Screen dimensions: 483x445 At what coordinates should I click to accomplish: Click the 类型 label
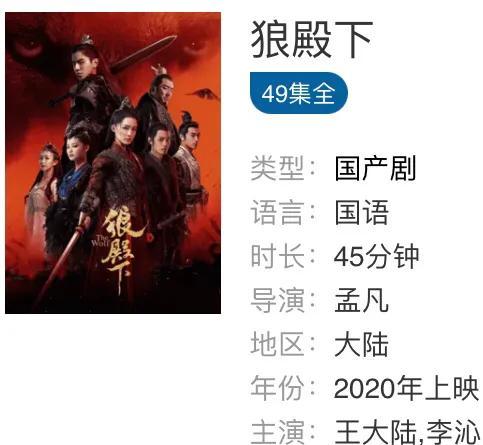(x=277, y=168)
